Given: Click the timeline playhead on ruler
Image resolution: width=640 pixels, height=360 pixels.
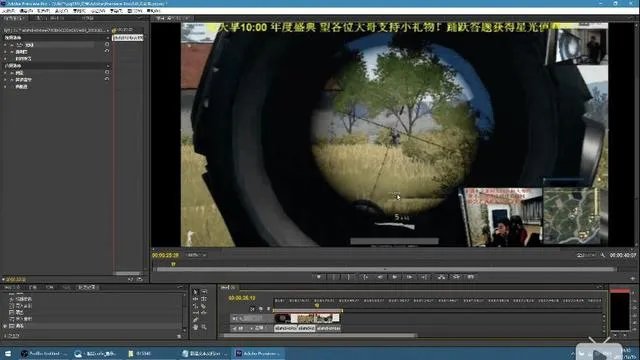Looking at the screenshot, I should pos(317,305).
